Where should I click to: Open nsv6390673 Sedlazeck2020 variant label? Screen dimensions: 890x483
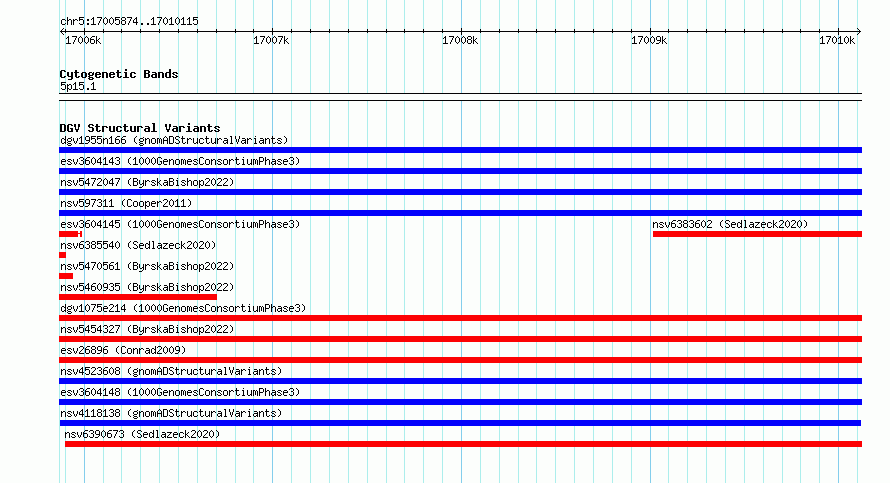(x=142, y=434)
